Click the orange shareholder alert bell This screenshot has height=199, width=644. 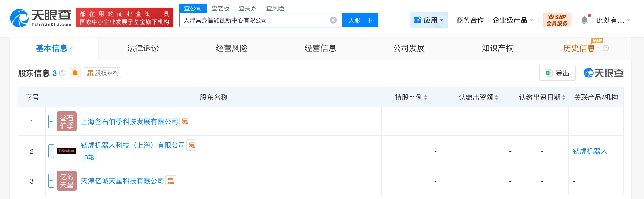[75, 73]
